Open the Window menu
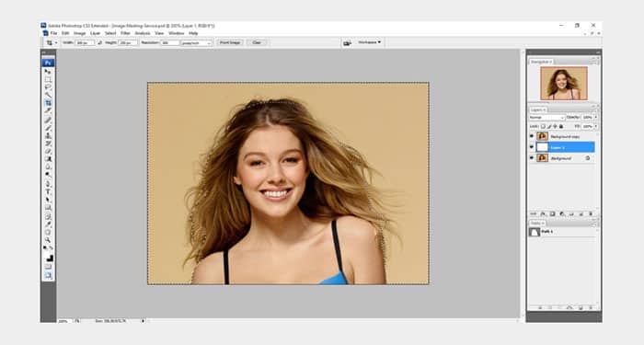Image resolution: width=644 pixels, height=345 pixels. tap(177, 33)
